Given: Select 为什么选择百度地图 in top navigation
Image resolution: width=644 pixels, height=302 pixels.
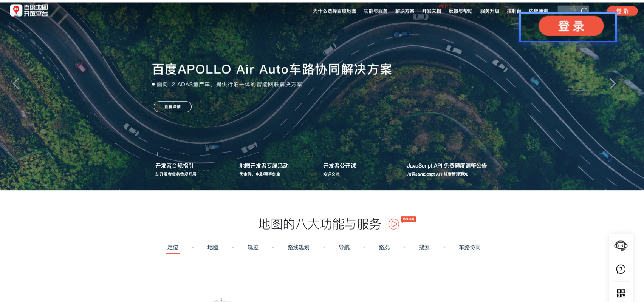Looking at the screenshot, I should [334, 11].
